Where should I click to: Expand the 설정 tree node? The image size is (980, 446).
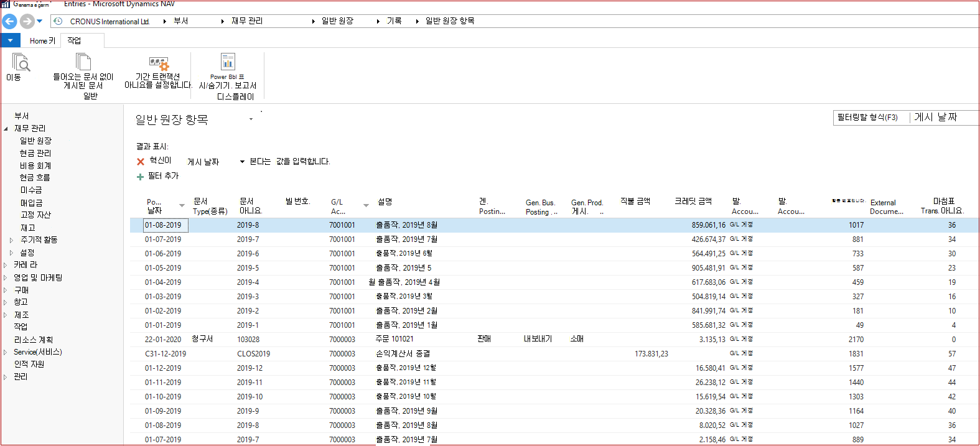click(x=11, y=253)
